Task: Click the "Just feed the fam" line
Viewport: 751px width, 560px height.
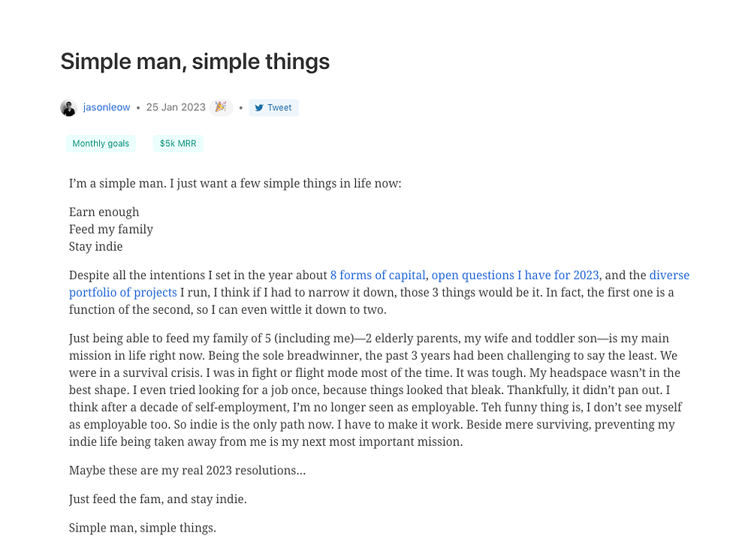Action: click(x=158, y=498)
